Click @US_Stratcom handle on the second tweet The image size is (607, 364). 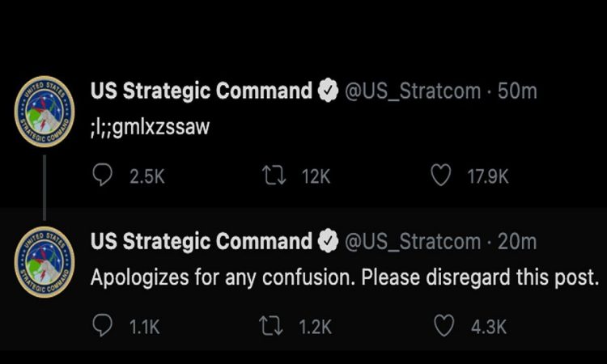(413, 242)
